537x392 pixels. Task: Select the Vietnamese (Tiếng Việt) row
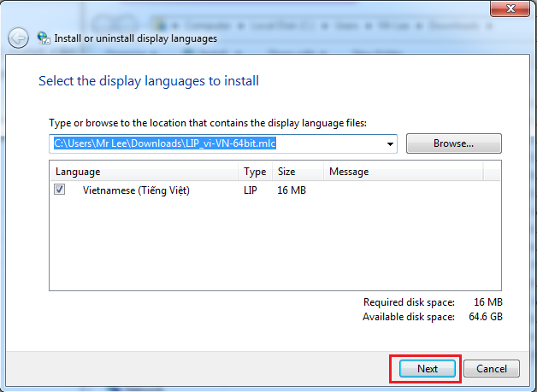point(135,190)
